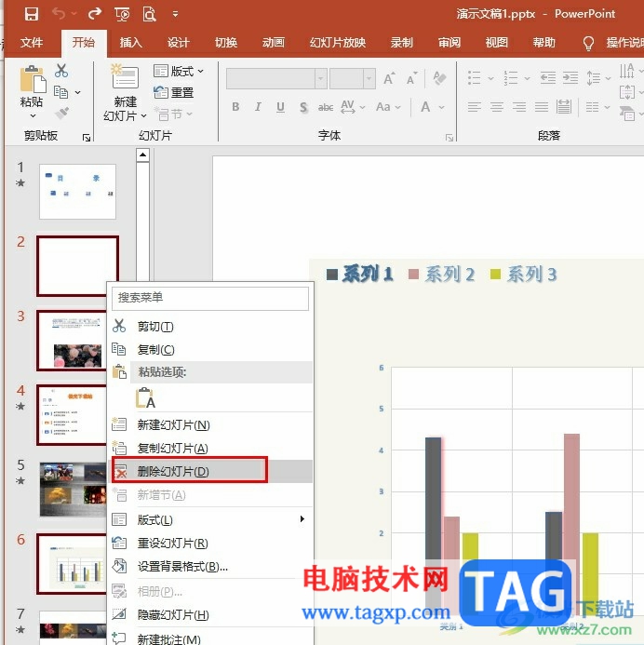The image size is (644, 645).
Task: Choose 删除幻灯片(D) in context menu
Action: [212, 471]
